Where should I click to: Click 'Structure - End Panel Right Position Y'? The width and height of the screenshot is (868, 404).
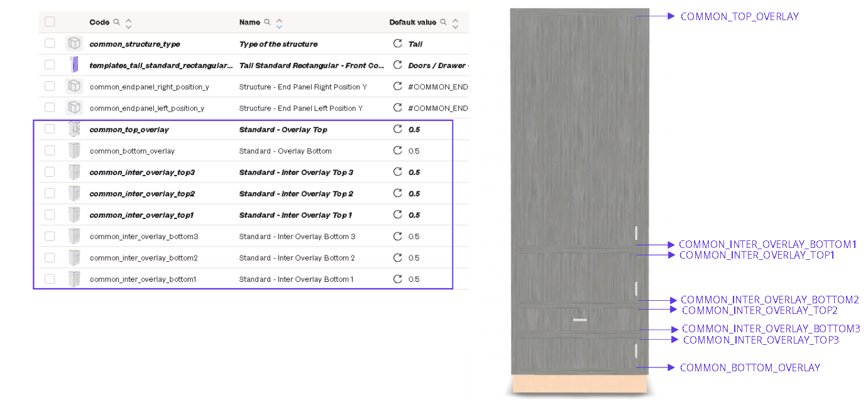pos(303,87)
